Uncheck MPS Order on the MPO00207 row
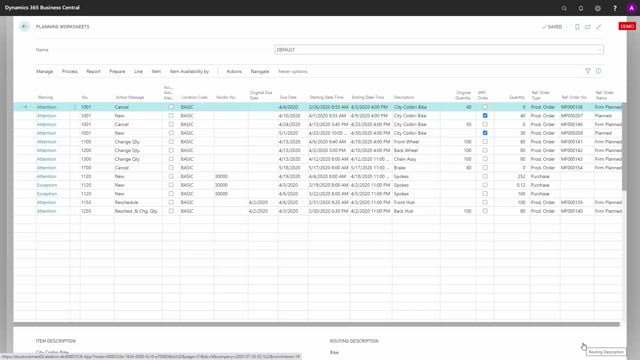The width and height of the screenshot is (640, 360). 485,116
